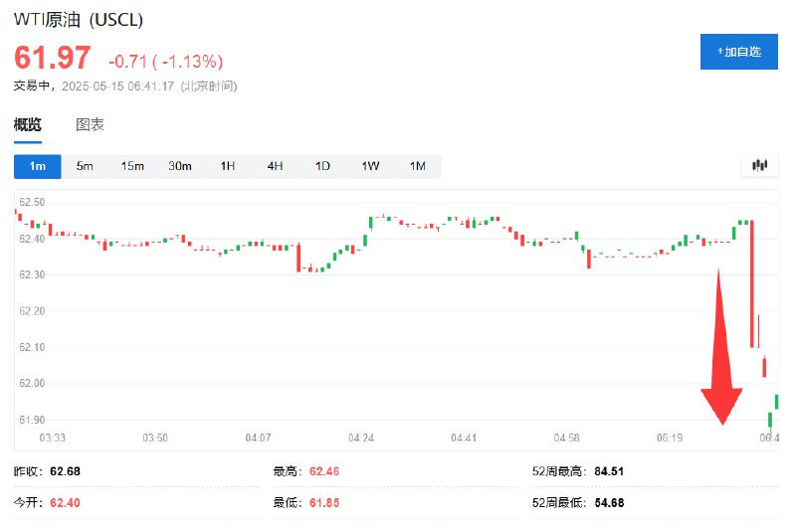796x532 pixels.
Task: Click the 62.30 price axis label
Action: point(32,274)
